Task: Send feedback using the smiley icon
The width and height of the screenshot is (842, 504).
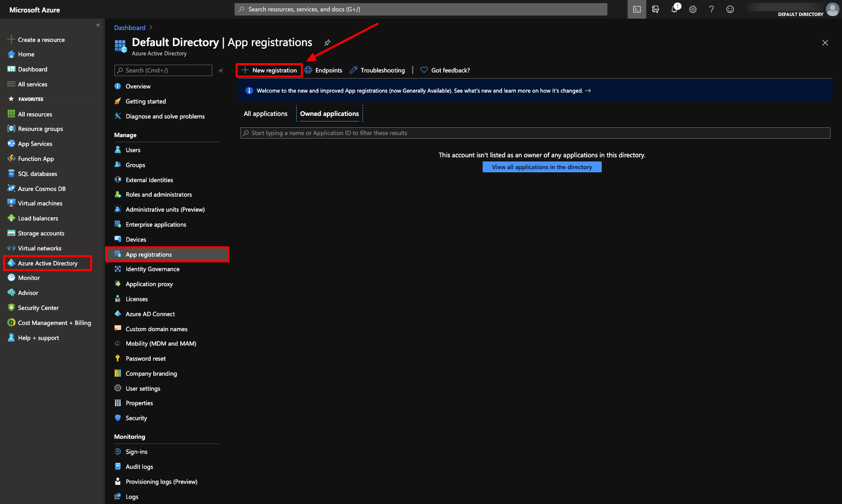Action: point(730,9)
